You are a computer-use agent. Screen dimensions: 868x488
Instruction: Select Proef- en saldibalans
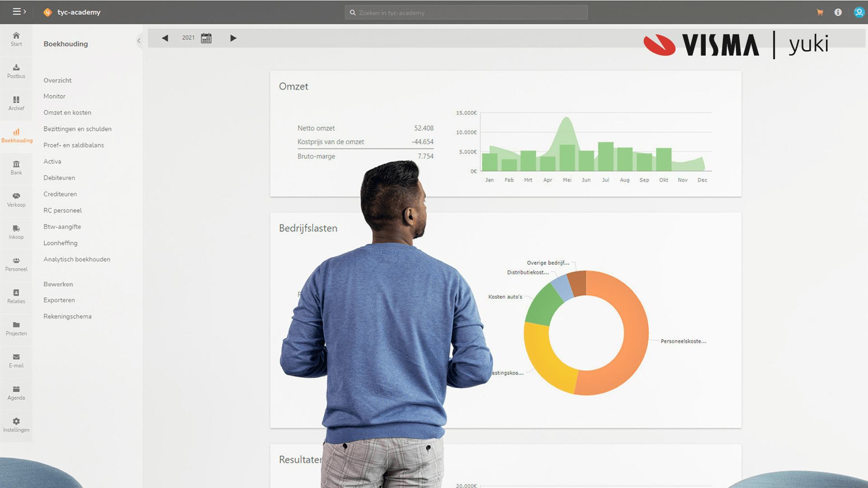[74, 145]
